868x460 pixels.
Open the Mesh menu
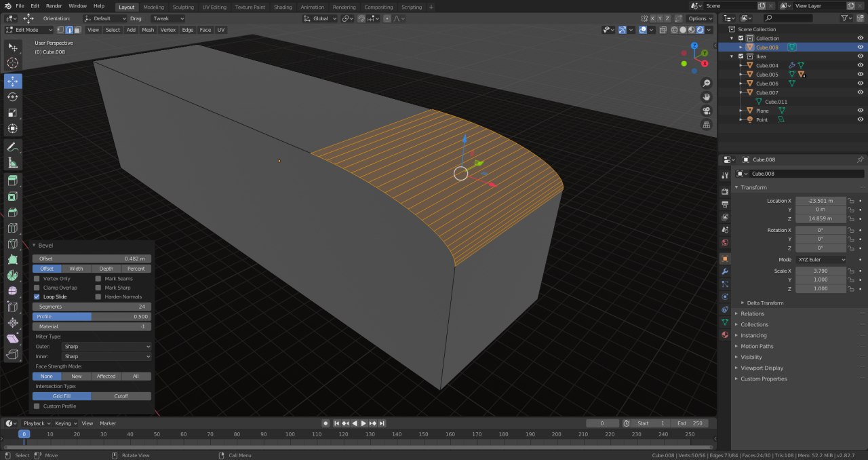pos(148,30)
